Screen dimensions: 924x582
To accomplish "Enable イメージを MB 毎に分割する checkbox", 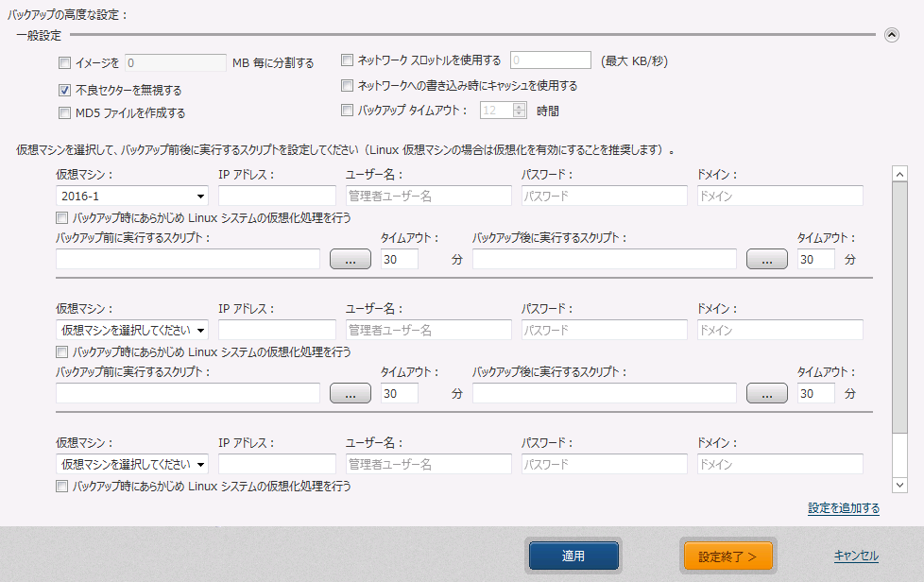I will coord(64,63).
